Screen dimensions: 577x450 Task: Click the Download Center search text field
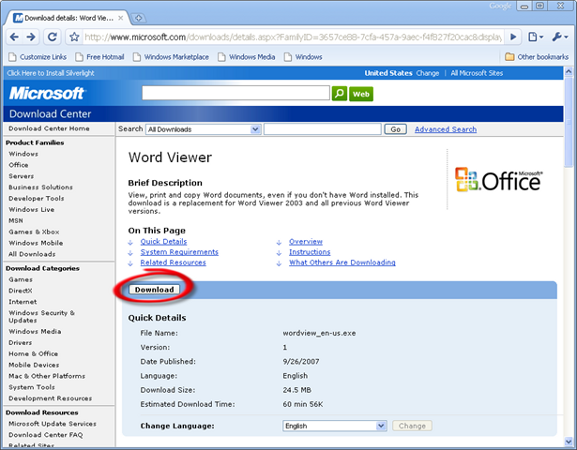(322, 129)
